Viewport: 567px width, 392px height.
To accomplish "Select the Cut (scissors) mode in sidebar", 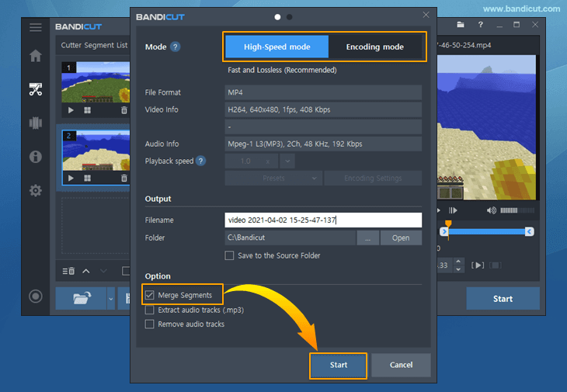I will pos(36,88).
